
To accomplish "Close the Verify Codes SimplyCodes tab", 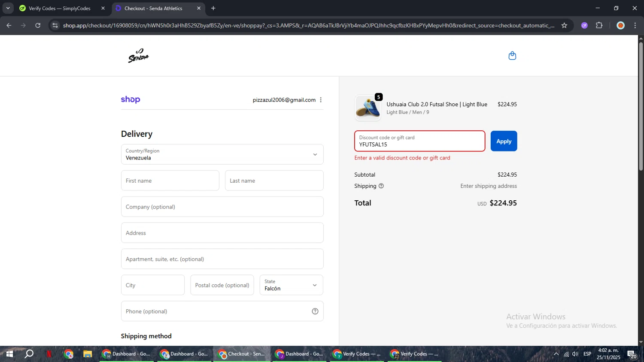I will pos(103,8).
